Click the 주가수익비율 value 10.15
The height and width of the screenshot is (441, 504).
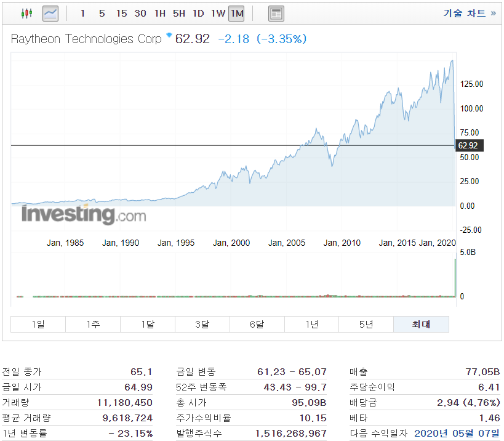pos(313,418)
